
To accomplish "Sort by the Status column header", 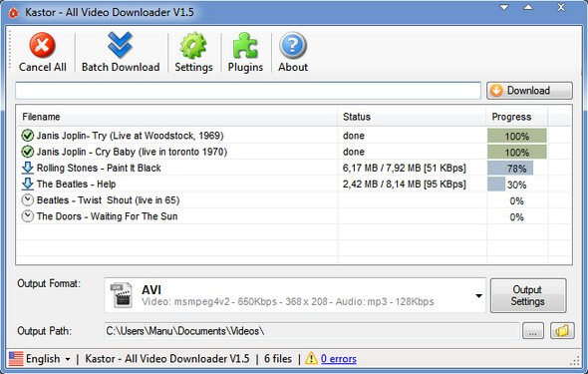I will pos(412,117).
